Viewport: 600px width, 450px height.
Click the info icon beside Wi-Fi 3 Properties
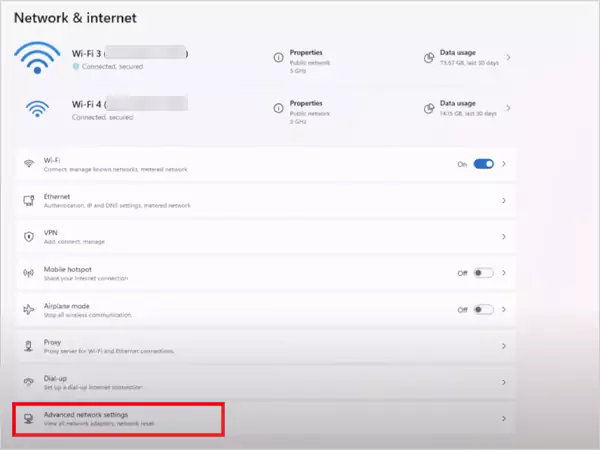click(279, 57)
